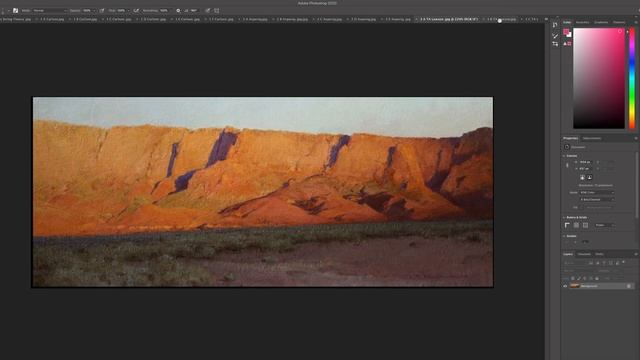Viewport: 640px width, 360px height.
Task: Click the Properties panel scrollbar
Action: 638,184
